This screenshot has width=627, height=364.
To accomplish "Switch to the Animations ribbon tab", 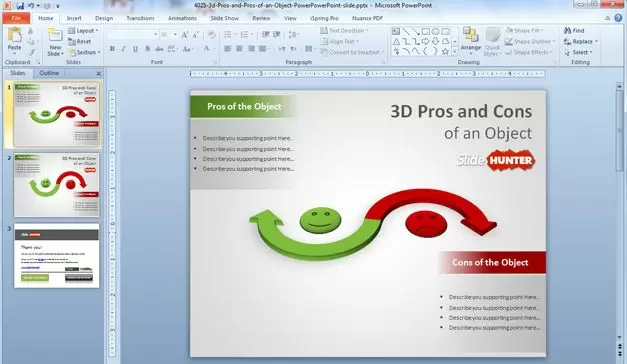I will point(182,18).
